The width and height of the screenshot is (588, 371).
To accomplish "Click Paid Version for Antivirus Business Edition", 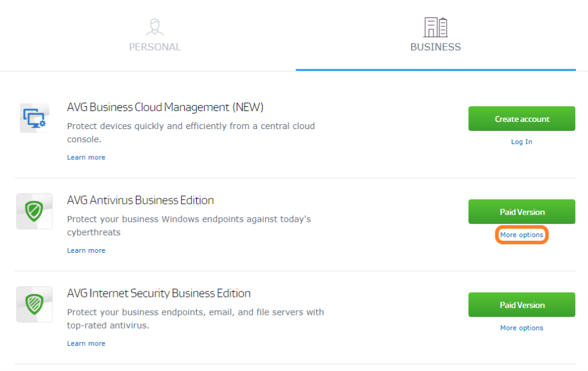I will click(521, 211).
